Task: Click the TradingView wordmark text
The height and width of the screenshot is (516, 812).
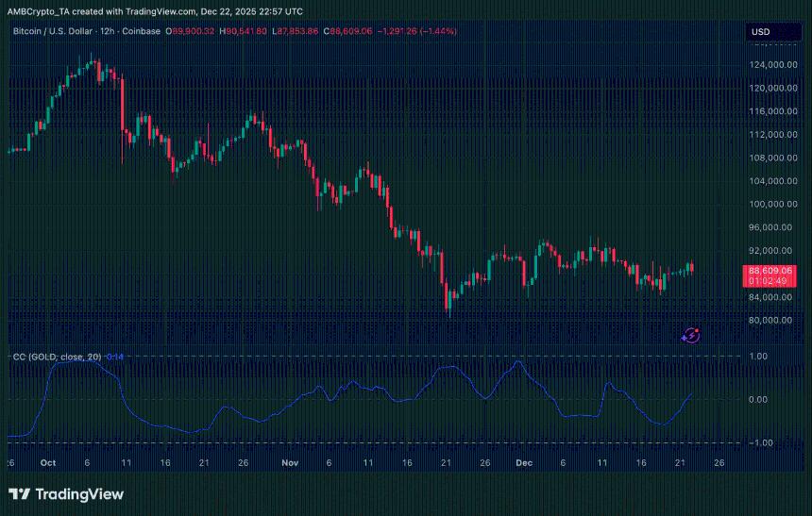Action: 78,494
